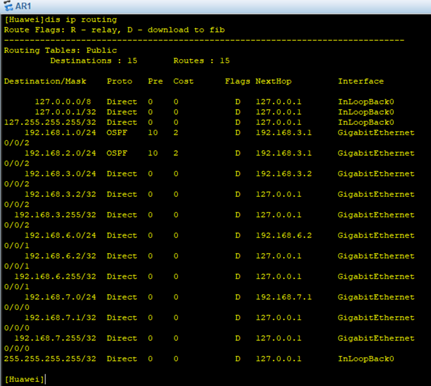Click destination 192.168.6.0/24

pyautogui.click(x=60, y=235)
